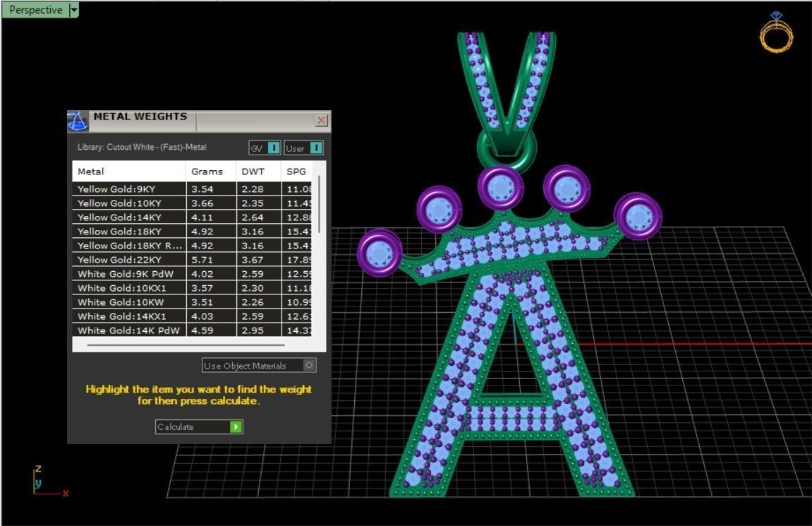Click the 3.54 grams value
This screenshot has width=812, height=526.
(202, 189)
